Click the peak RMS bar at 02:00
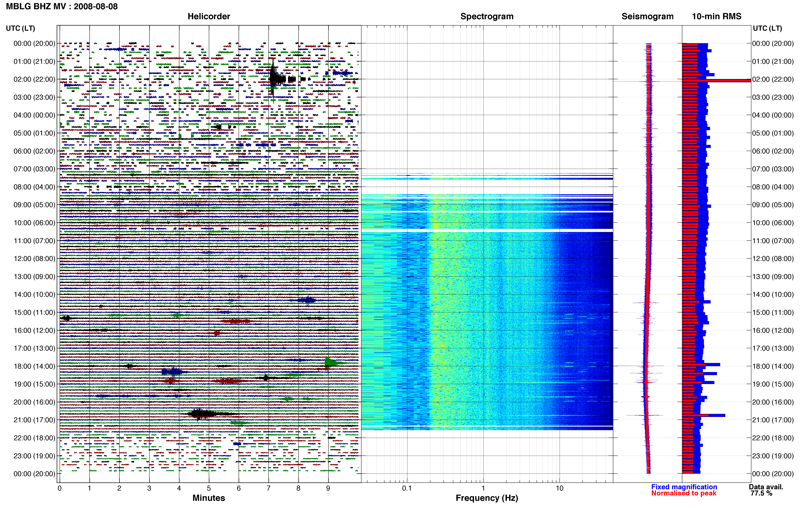 [x=716, y=81]
